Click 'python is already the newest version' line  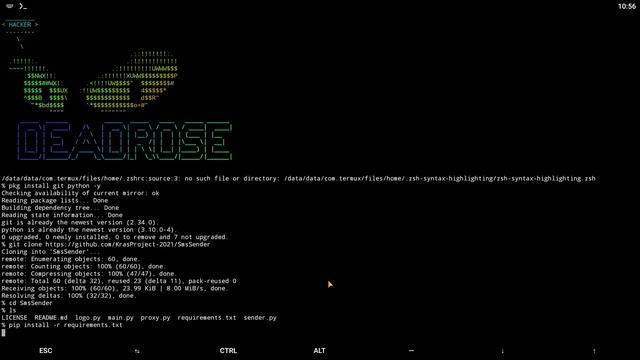(x=89, y=230)
